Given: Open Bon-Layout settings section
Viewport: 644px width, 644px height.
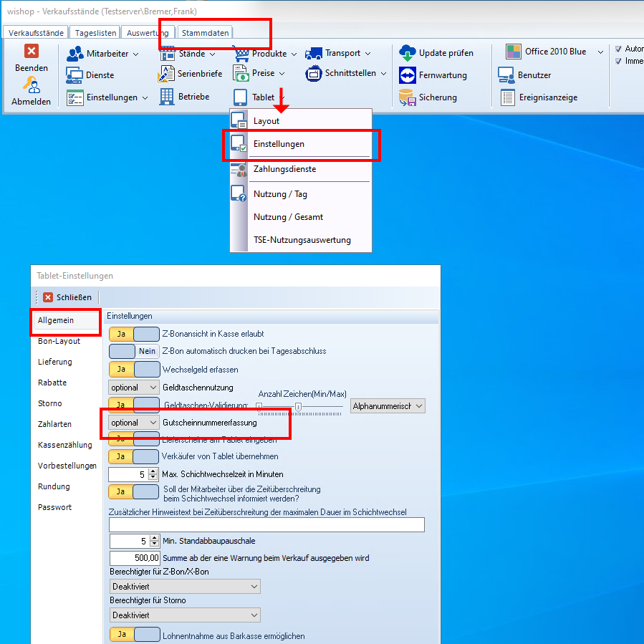Looking at the screenshot, I should pos(59,341).
